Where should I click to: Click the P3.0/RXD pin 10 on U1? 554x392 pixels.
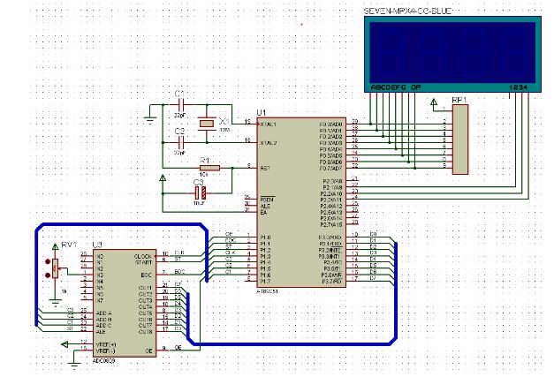coord(353,237)
